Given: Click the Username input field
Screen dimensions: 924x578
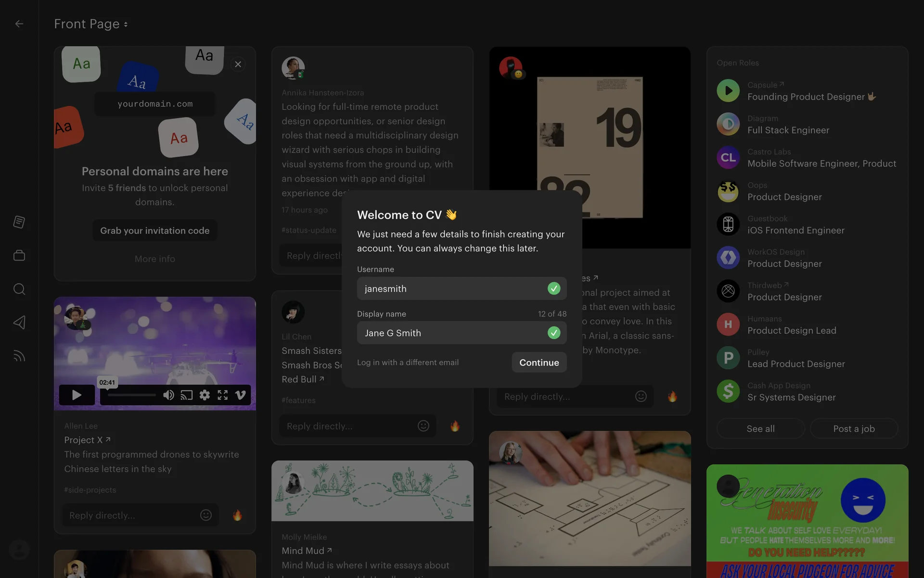Looking at the screenshot, I should [x=452, y=289].
